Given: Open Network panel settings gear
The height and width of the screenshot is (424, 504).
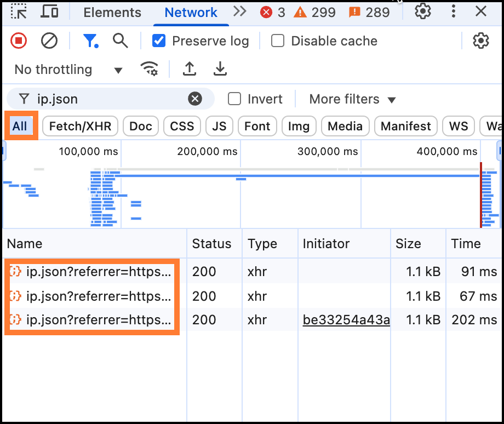Looking at the screenshot, I should pos(481,41).
